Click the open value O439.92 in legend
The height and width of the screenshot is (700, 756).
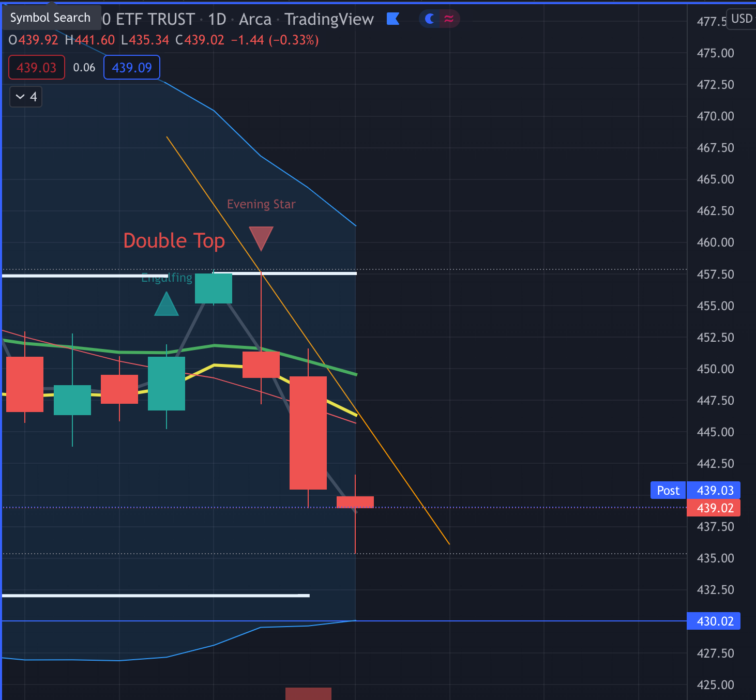pyautogui.click(x=33, y=40)
